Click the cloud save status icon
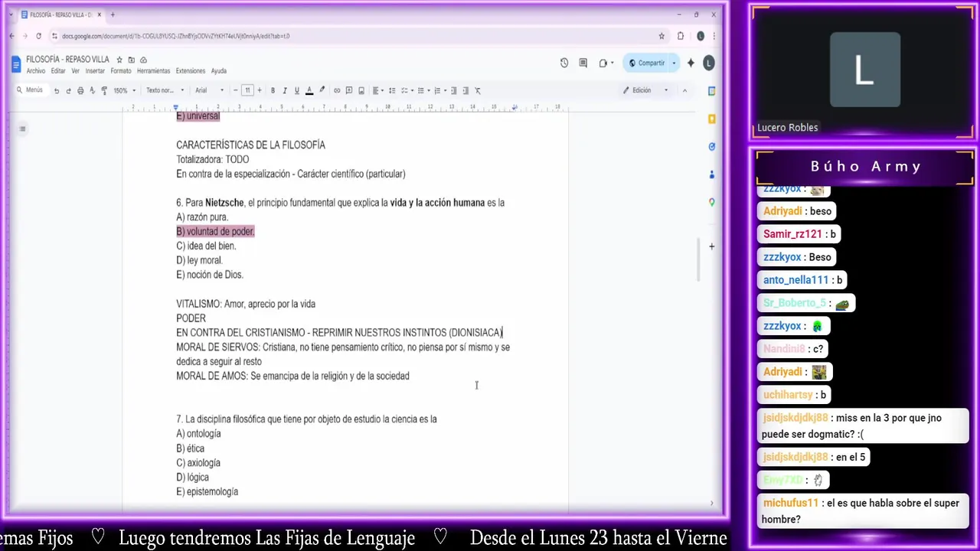Screen dimensions: 980x551 point(143,60)
